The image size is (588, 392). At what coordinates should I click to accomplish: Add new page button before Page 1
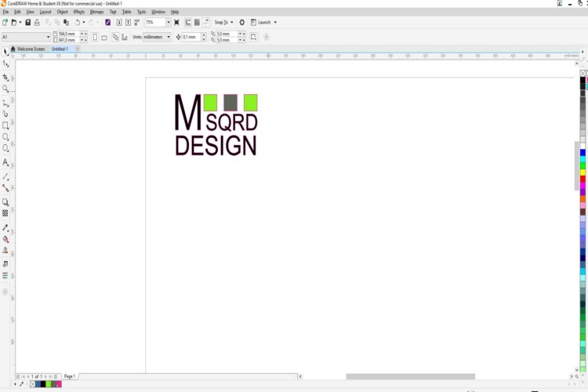(x=18, y=376)
